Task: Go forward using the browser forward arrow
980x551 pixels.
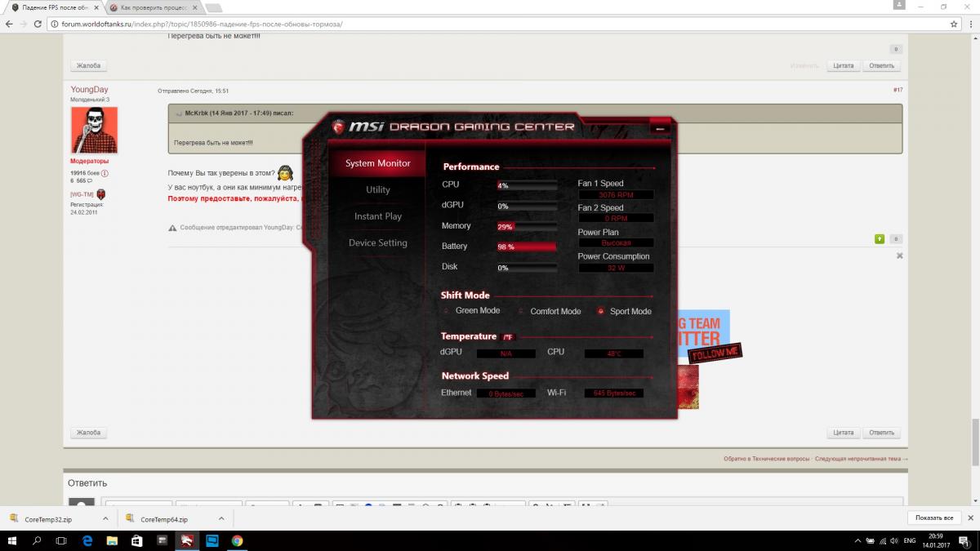Action: [24, 24]
